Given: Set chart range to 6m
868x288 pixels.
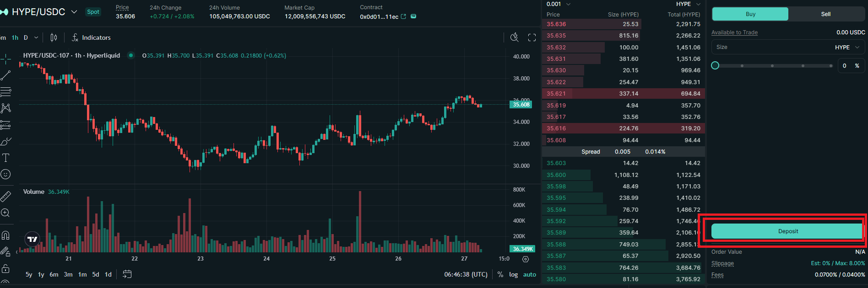Looking at the screenshot, I should [x=54, y=274].
